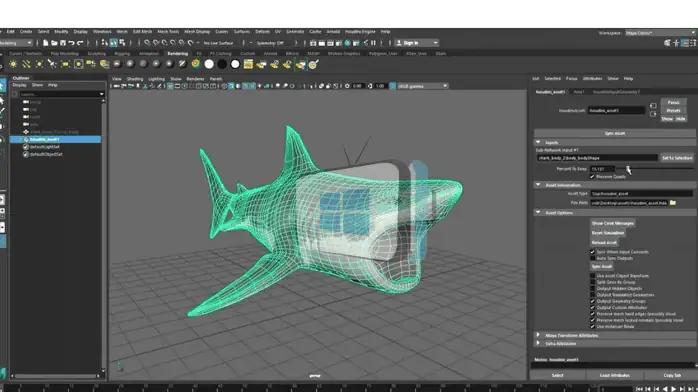Image resolution: width=698 pixels, height=392 pixels.
Task: Open the sRGB gamma view transform dropdown
Action: click(x=422, y=86)
